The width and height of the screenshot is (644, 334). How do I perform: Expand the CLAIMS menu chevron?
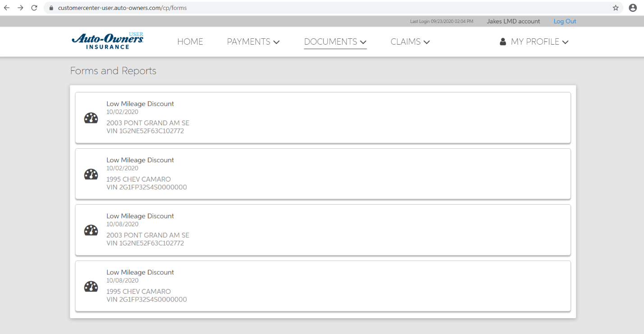coord(426,42)
